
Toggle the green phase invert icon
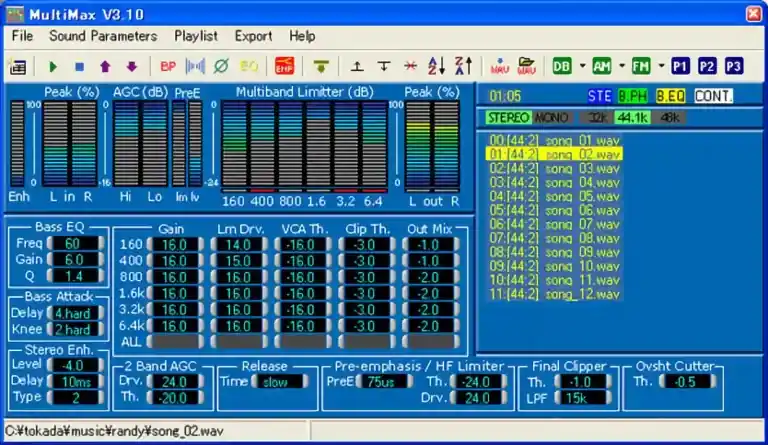tap(221, 66)
